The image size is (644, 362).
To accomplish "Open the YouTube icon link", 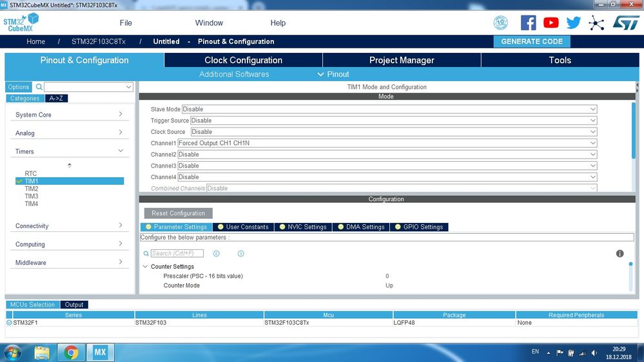I will [x=551, y=23].
